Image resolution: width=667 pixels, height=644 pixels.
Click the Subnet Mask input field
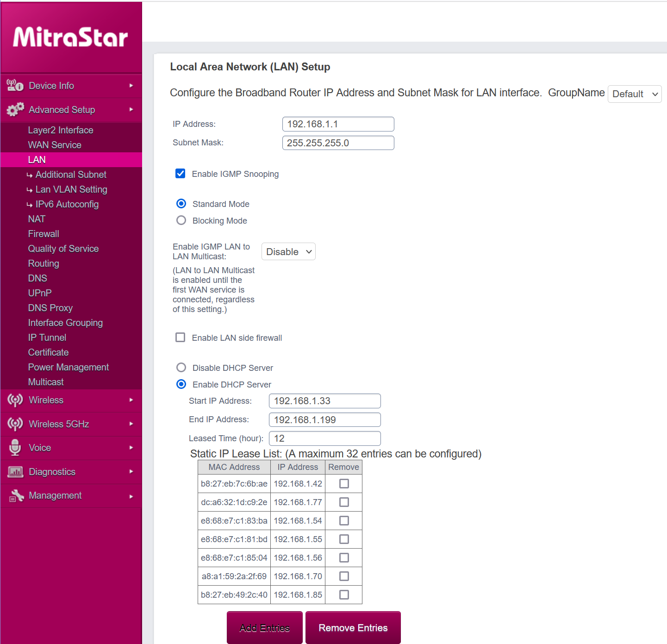[338, 143]
